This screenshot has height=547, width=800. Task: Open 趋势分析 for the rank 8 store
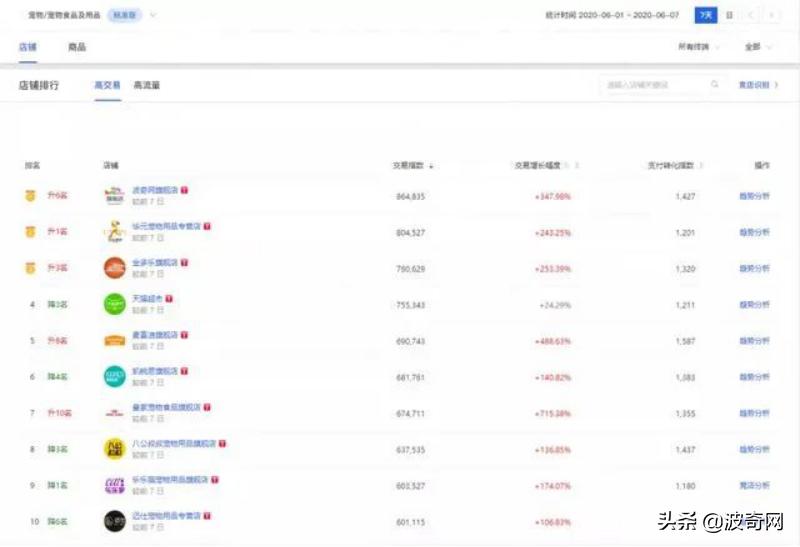[754, 450]
